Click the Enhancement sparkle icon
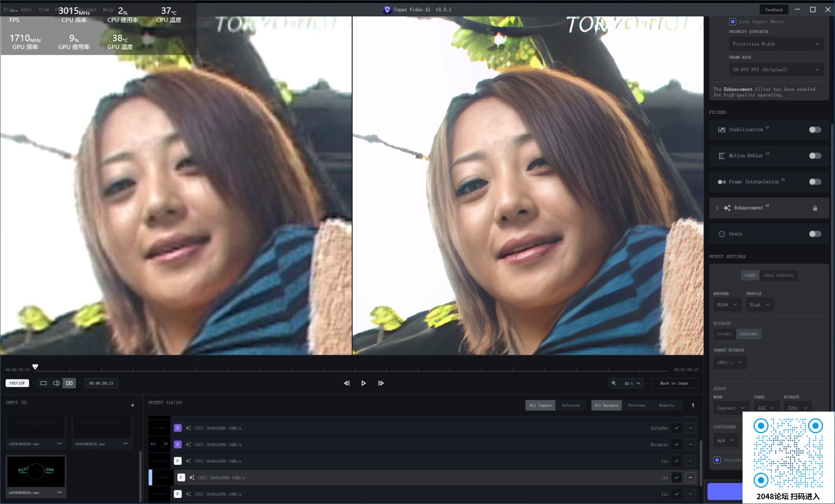The width and height of the screenshot is (835, 504). click(x=727, y=208)
